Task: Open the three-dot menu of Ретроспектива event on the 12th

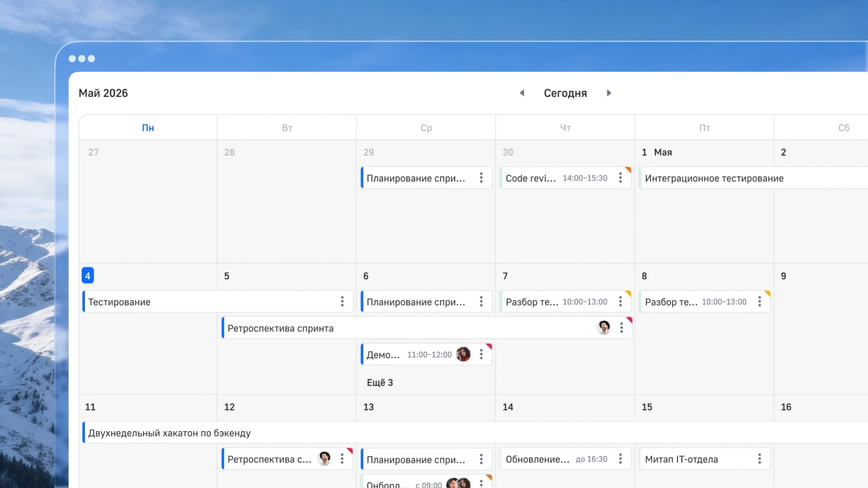Action: point(342,458)
